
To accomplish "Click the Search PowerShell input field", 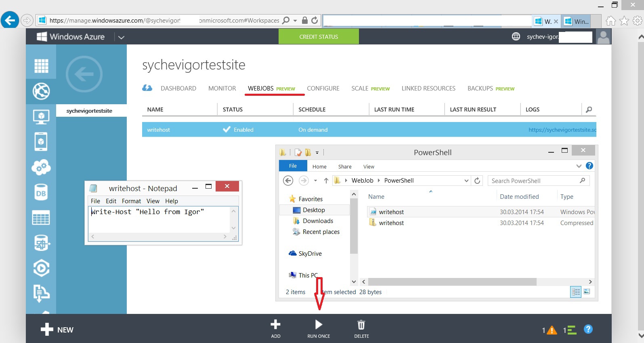I will tap(539, 181).
